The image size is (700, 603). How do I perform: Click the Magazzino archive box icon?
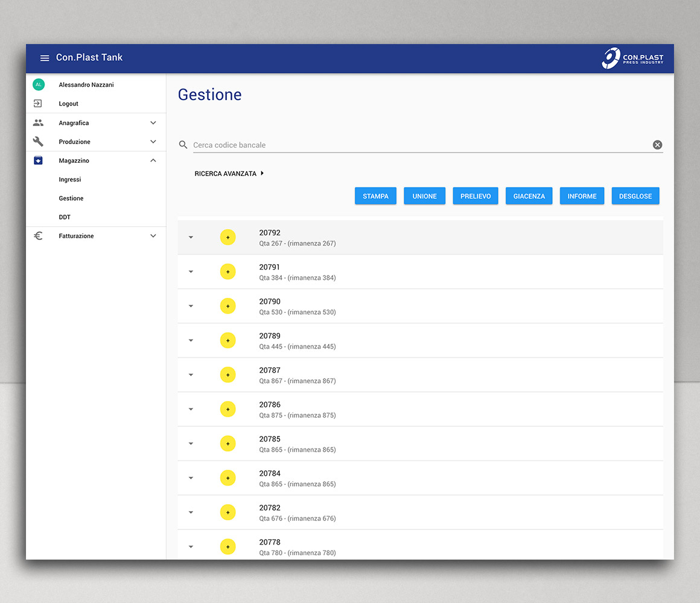pos(39,160)
